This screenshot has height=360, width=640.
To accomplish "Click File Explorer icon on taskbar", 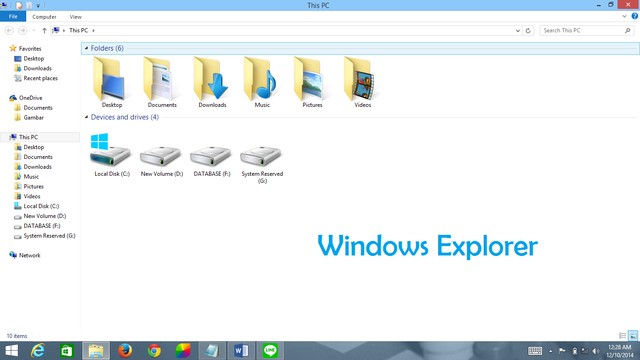I will [x=96, y=351].
